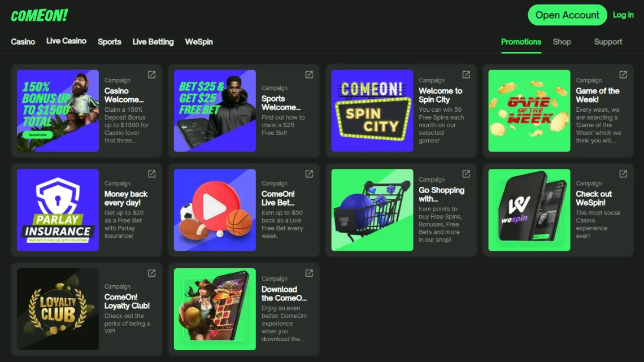
Task: Click the Go Shopping with... title
Action: [x=442, y=194]
